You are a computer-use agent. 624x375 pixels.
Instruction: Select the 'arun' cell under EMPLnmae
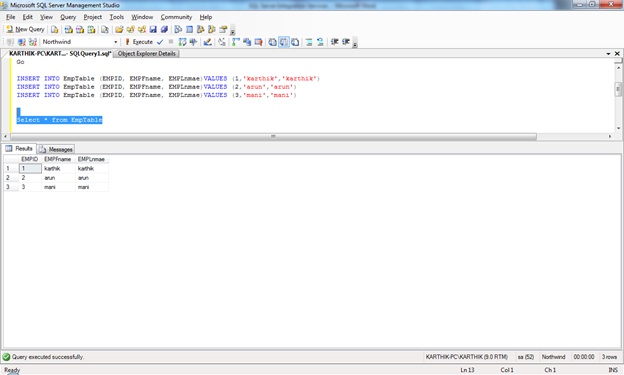[92, 178]
